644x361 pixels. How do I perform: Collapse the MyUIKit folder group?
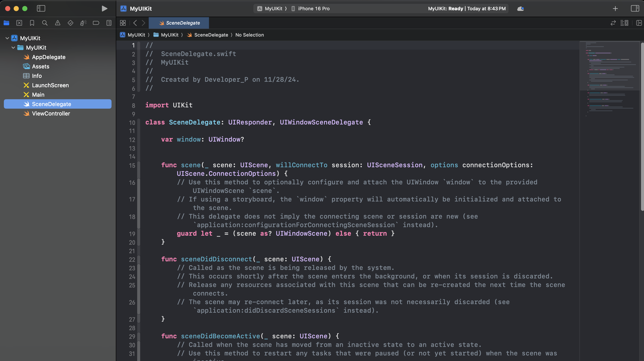point(13,47)
